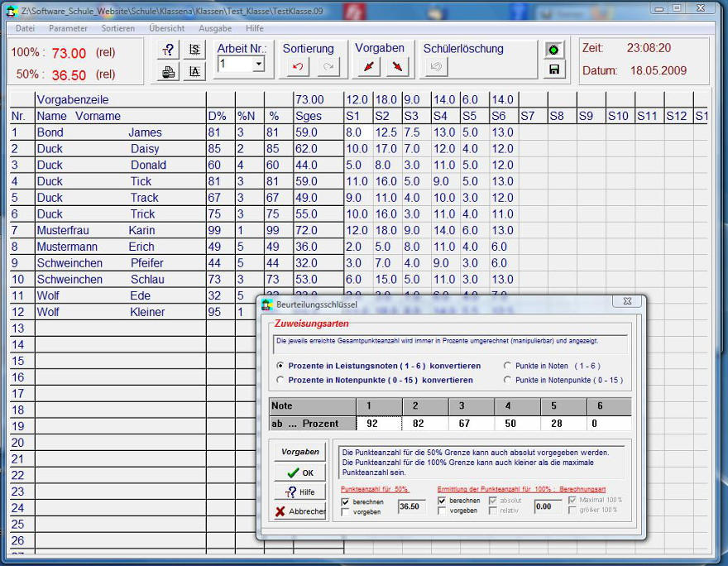Select 'Punkte in Noten (1 - 6)' radio option

click(x=508, y=365)
